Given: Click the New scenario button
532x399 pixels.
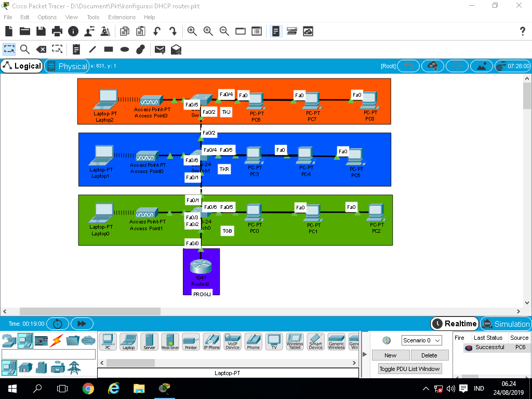Looking at the screenshot, I should point(391,355).
